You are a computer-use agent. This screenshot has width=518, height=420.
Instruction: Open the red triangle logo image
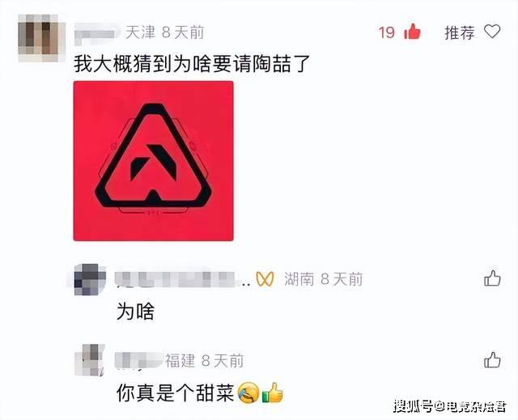(153, 161)
